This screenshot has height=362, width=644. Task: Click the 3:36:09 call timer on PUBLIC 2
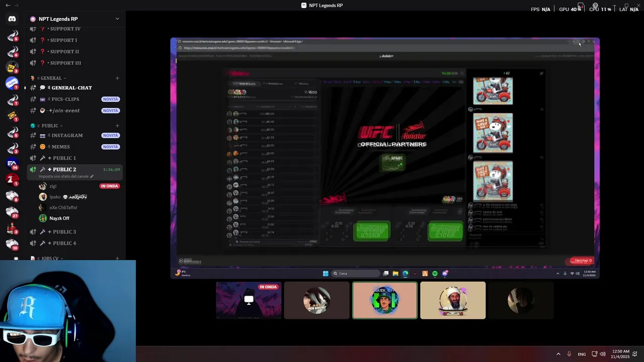(x=112, y=169)
